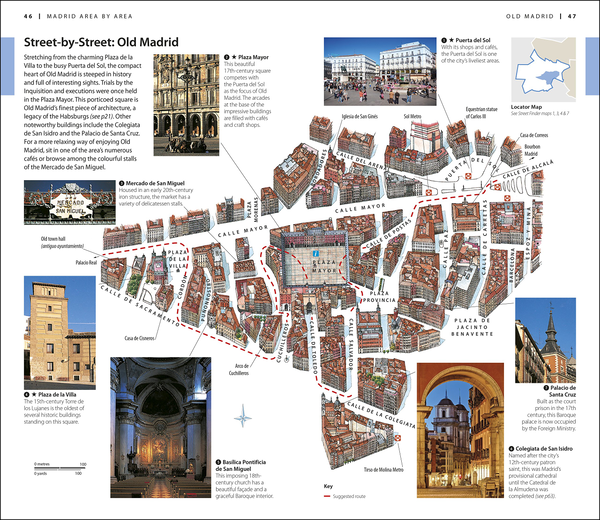Click the 'Street-by-Street: Old Madrid' title
Viewport: 600px width, 520px height.
tap(101, 42)
